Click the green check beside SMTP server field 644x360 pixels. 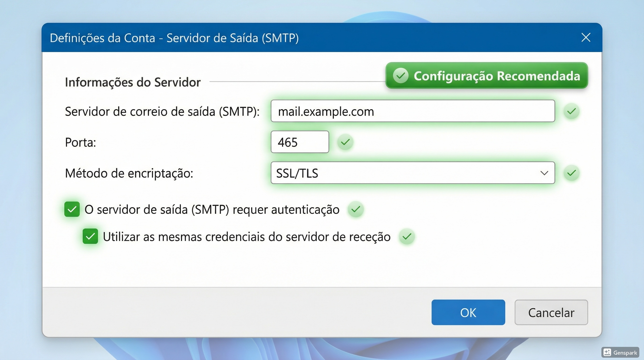coord(571,111)
